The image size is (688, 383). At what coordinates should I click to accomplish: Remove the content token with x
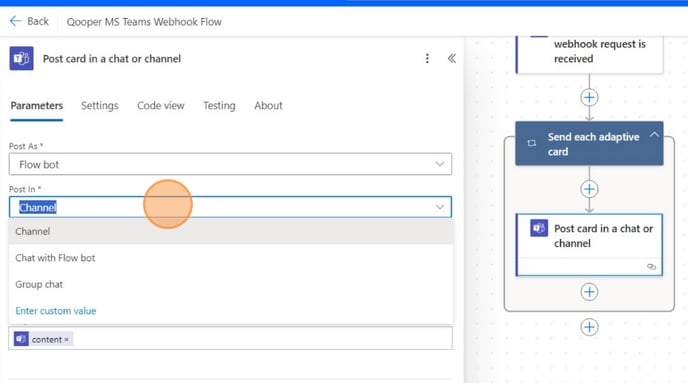pyautogui.click(x=67, y=340)
